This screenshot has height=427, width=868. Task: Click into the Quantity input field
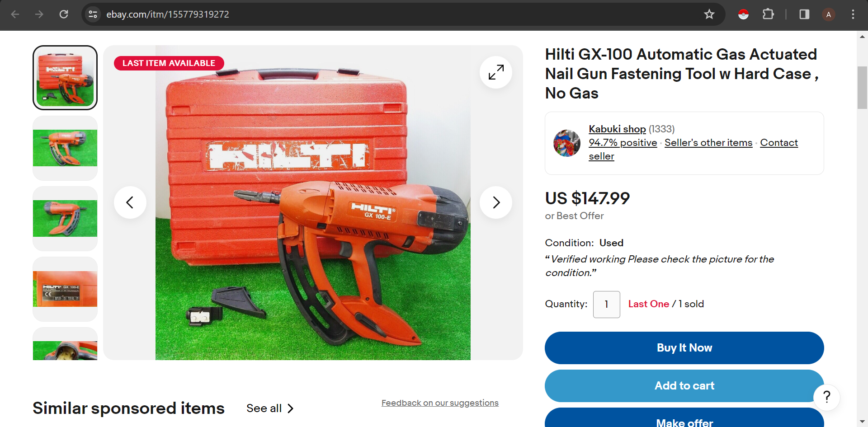tap(606, 305)
